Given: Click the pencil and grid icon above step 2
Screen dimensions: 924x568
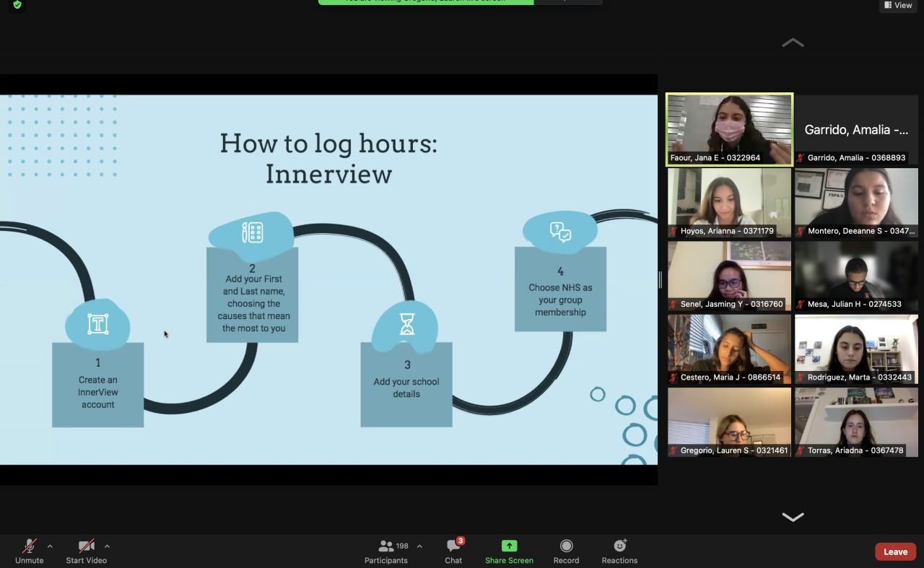Looking at the screenshot, I should point(252,232).
